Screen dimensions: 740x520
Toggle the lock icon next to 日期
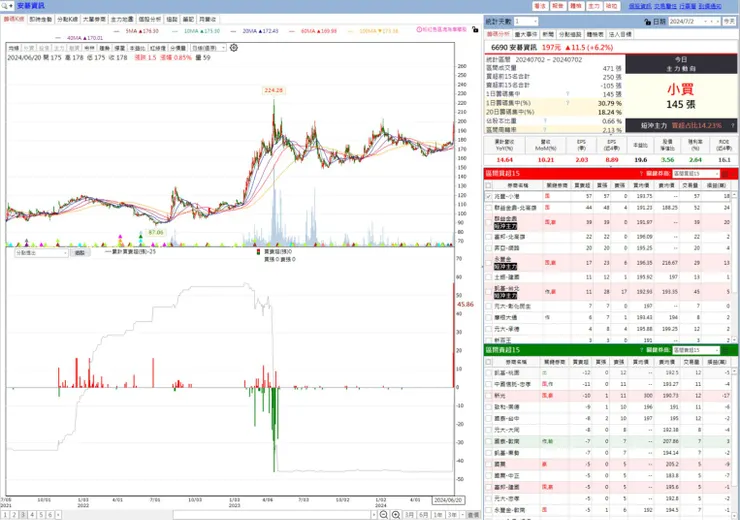(x=648, y=22)
